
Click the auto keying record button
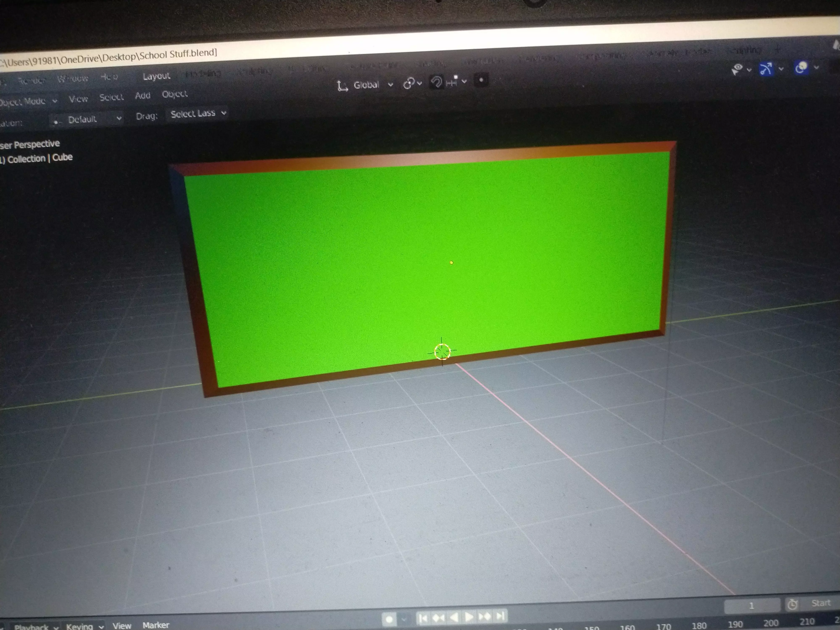point(389,619)
